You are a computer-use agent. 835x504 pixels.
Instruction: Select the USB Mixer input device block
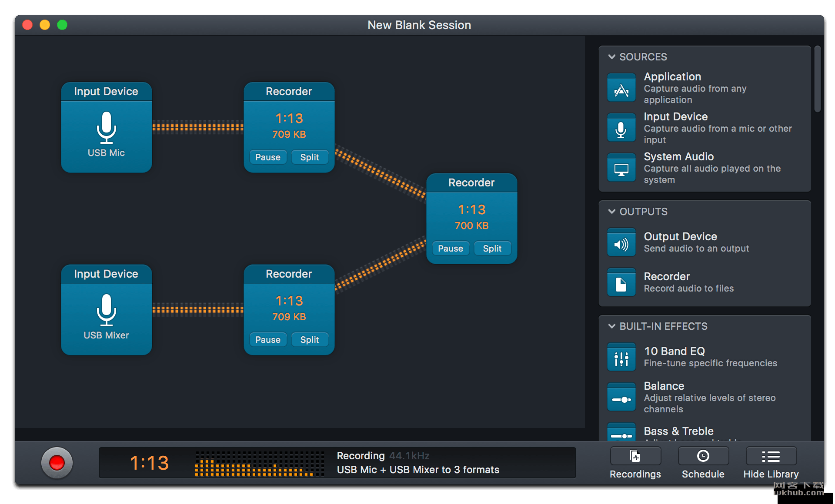(x=107, y=310)
